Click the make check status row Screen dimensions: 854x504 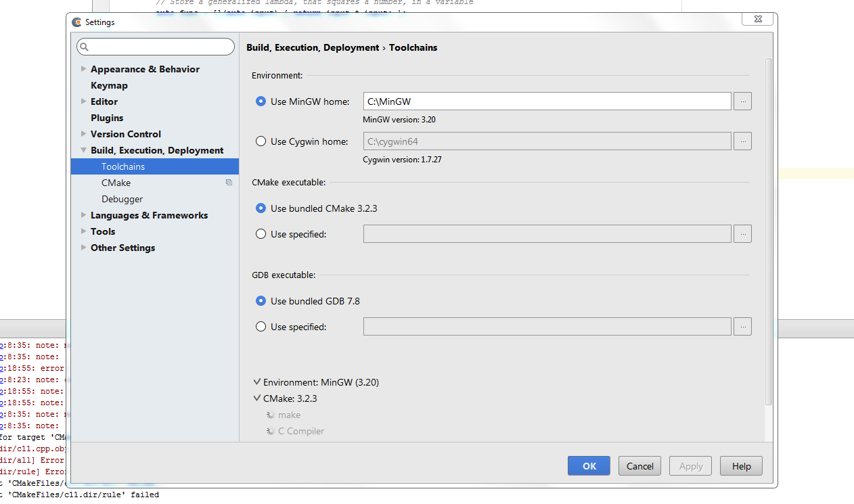pyautogui.click(x=284, y=415)
